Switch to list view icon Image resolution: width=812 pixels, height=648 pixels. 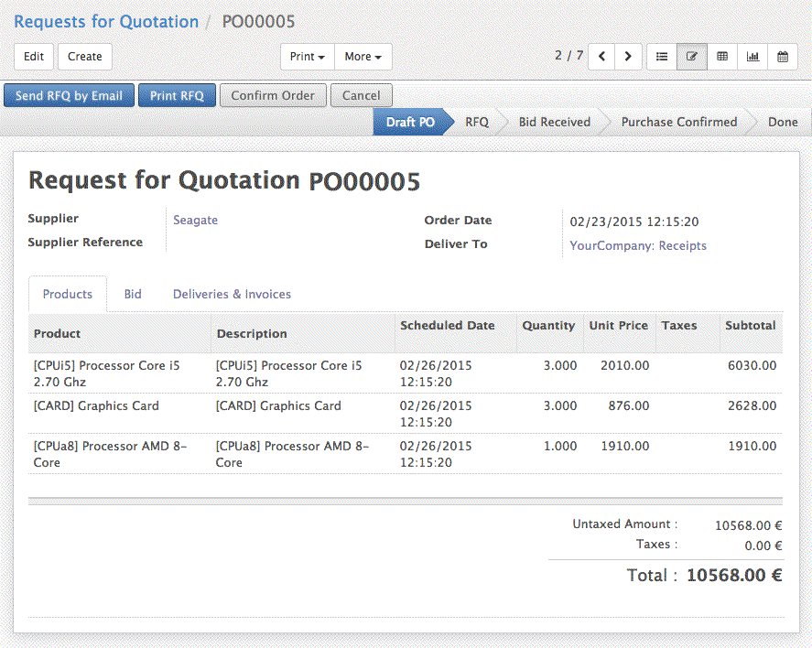click(x=662, y=57)
